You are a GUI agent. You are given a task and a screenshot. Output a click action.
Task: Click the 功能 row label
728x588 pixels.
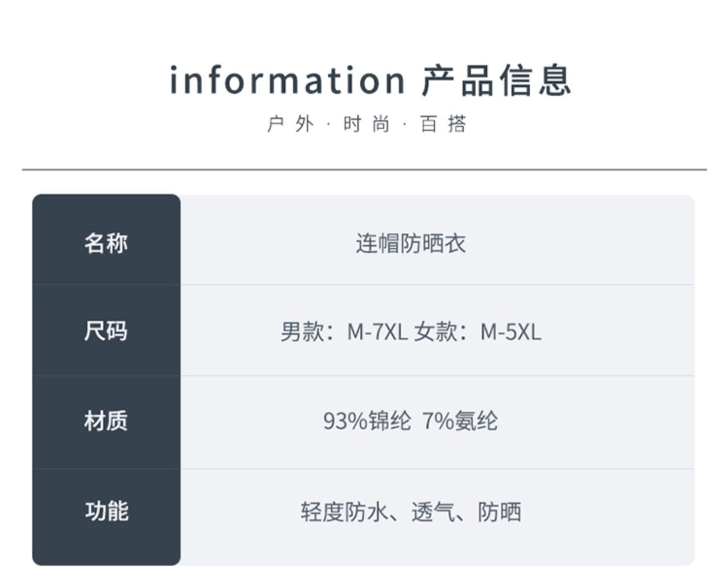coord(107,511)
